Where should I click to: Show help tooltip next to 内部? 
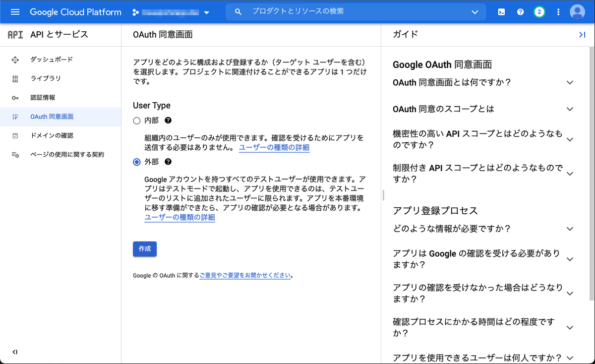(168, 120)
